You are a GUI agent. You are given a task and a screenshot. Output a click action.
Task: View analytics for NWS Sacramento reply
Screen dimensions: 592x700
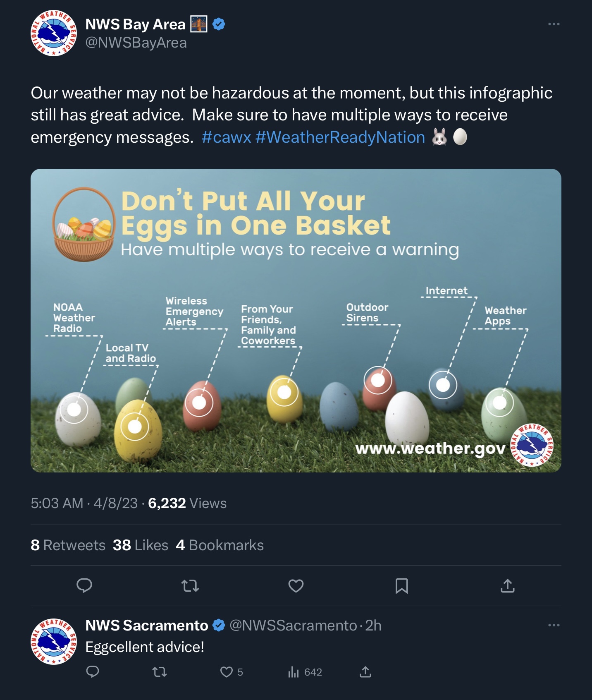coord(294,672)
